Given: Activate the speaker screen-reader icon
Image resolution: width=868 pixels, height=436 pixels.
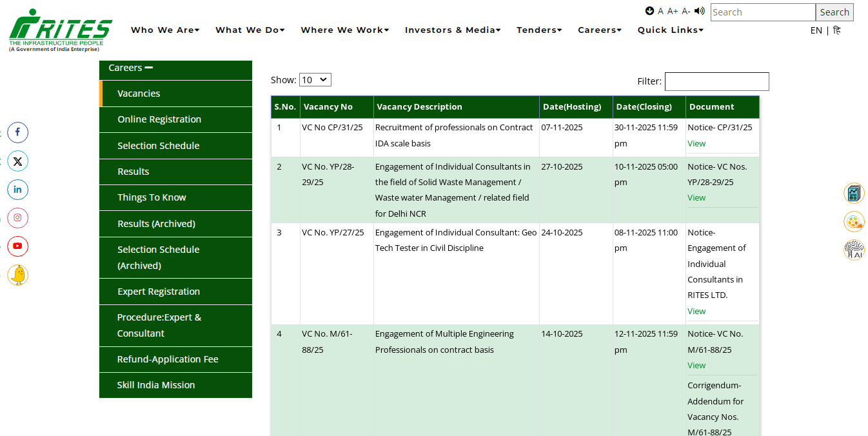Looking at the screenshot, I should coord(700,10).
